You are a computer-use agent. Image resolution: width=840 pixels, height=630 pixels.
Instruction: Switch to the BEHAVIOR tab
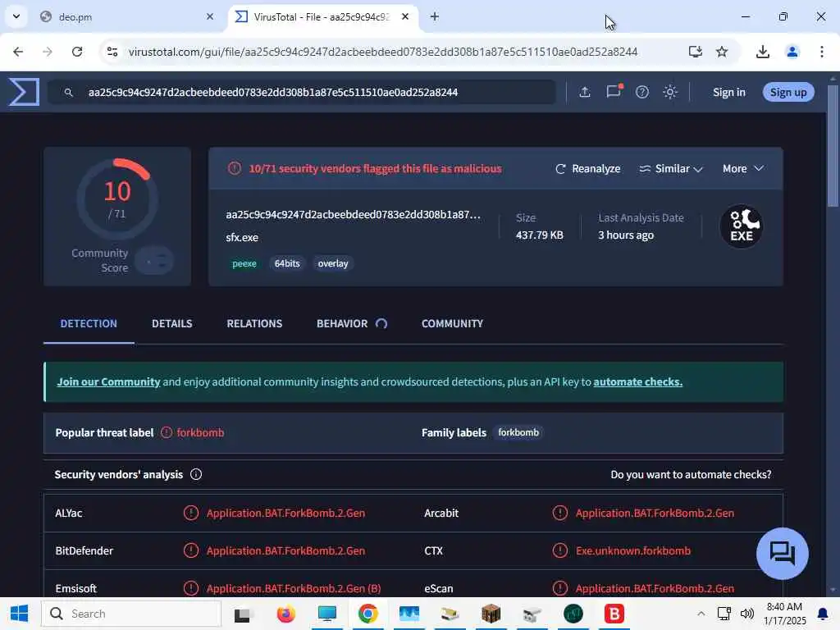coord(351,323)
